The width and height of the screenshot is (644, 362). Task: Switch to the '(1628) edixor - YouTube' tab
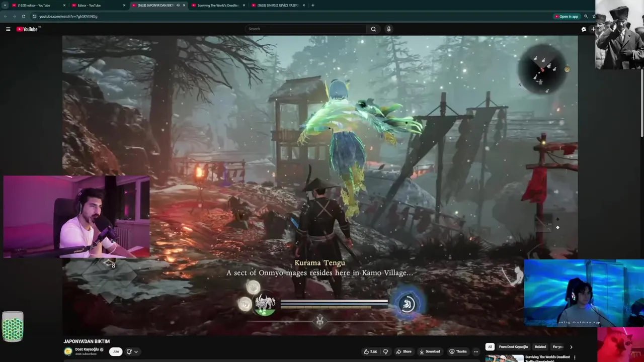(x=38, y=6)
